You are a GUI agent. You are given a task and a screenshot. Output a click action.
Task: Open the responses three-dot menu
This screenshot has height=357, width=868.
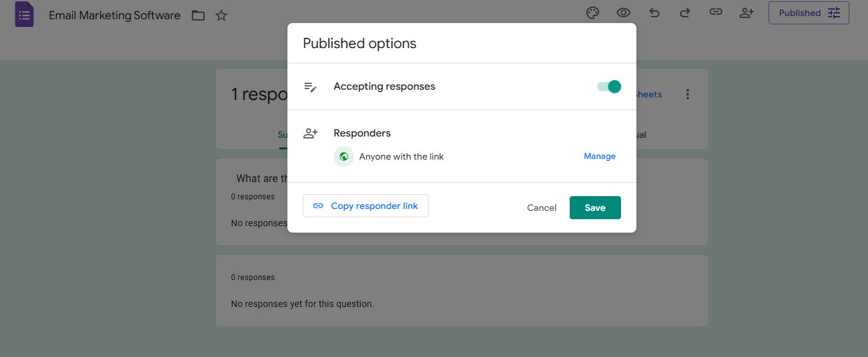pos(688,94)
